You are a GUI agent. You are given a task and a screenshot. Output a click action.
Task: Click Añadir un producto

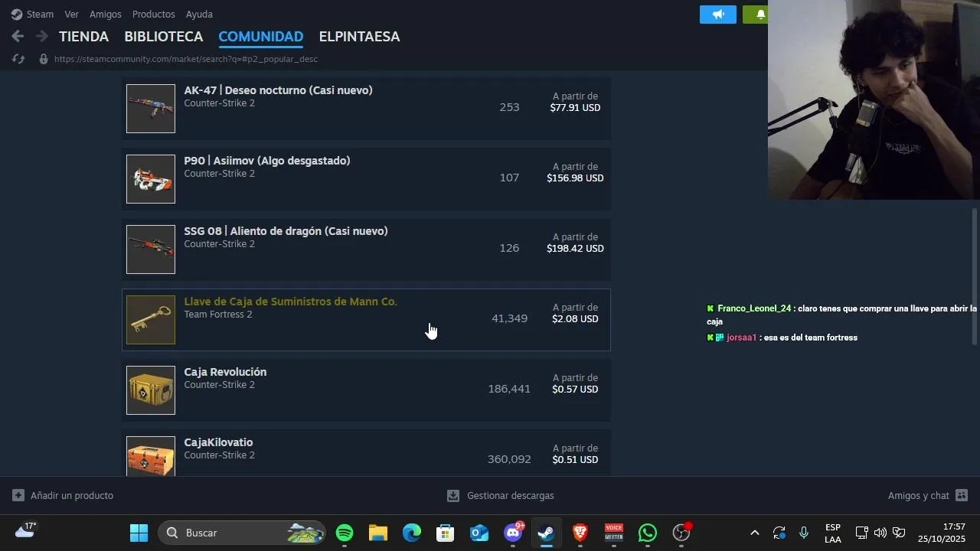coord(72,495)
